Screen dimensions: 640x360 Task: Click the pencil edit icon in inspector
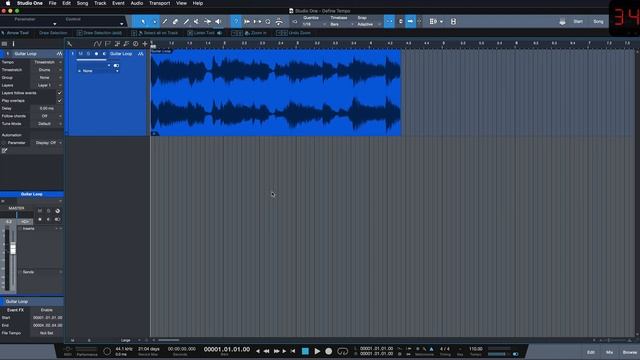(4, 151)
